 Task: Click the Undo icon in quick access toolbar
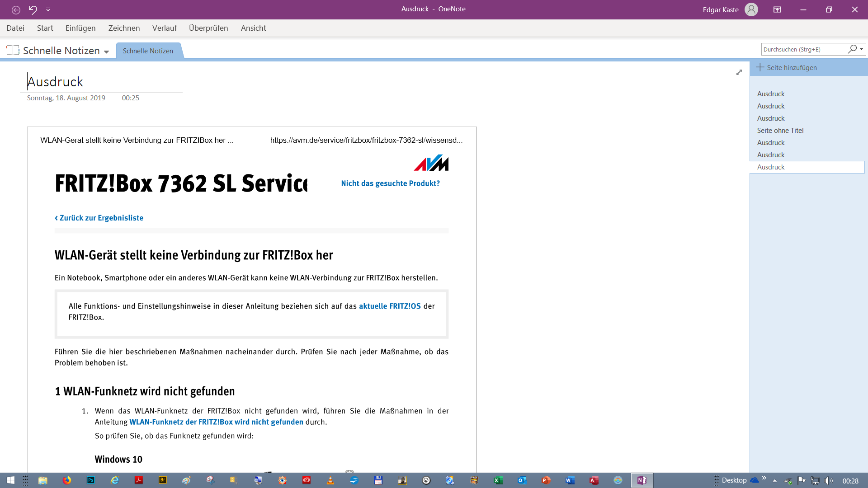coord(33,9)
